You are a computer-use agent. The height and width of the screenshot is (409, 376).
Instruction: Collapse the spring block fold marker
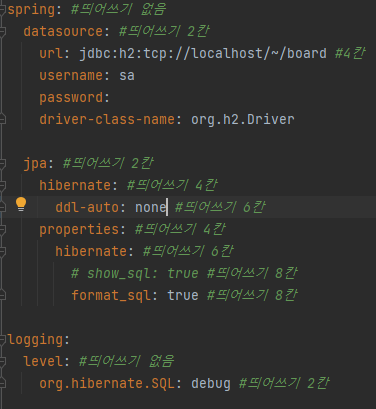point(2,10)
